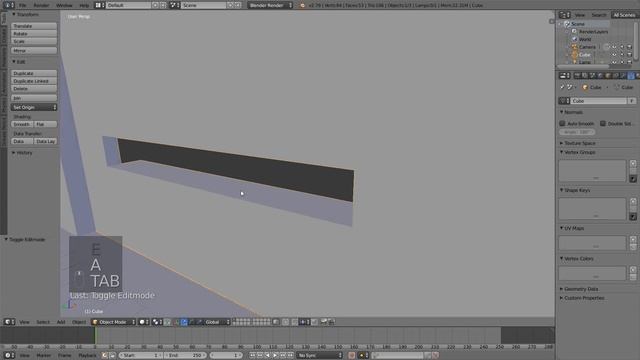Click the Duplicate button
640x360 pixels.
34,73
